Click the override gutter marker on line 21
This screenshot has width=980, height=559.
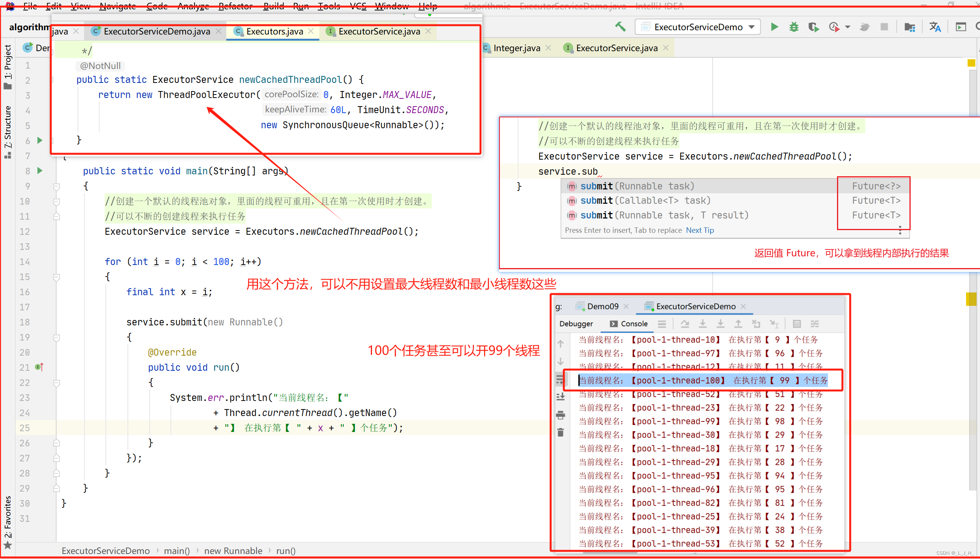[x=39, y=367]
